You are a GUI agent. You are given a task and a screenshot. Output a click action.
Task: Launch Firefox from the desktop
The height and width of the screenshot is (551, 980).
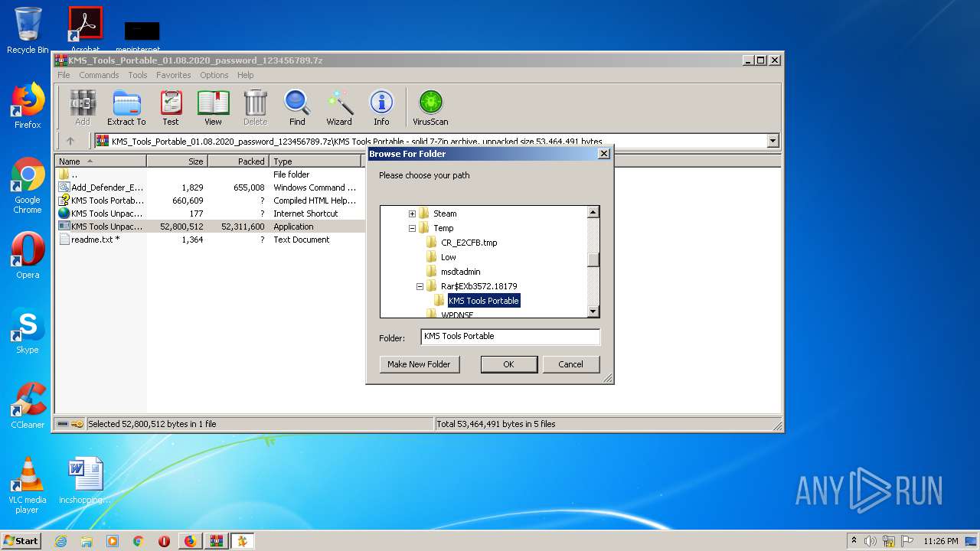[x=28, y=106]
